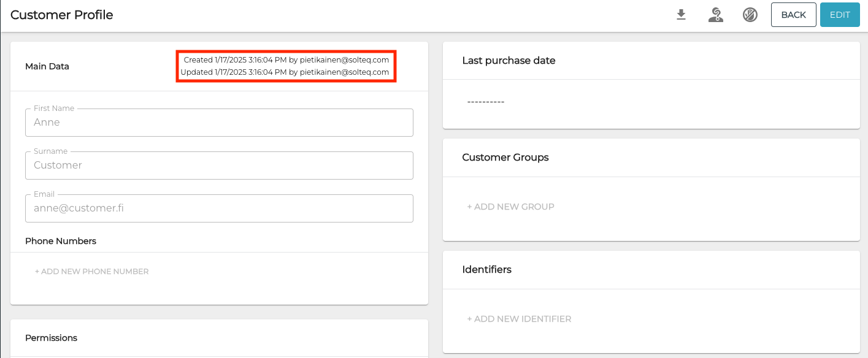The height and width of the screenshot is (358, 868).
Task: Click the Customer Groups panel title
Action: pyautogui.click(x=505, y=158)
